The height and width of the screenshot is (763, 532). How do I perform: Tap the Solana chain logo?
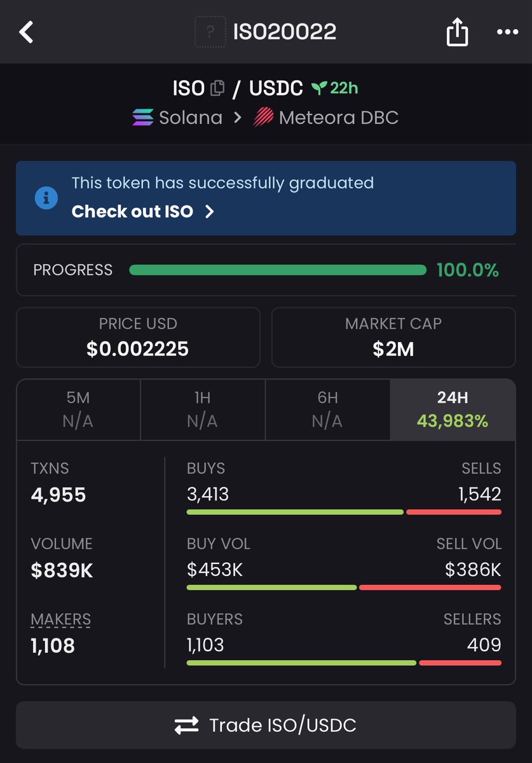click(x=143, y=118)
